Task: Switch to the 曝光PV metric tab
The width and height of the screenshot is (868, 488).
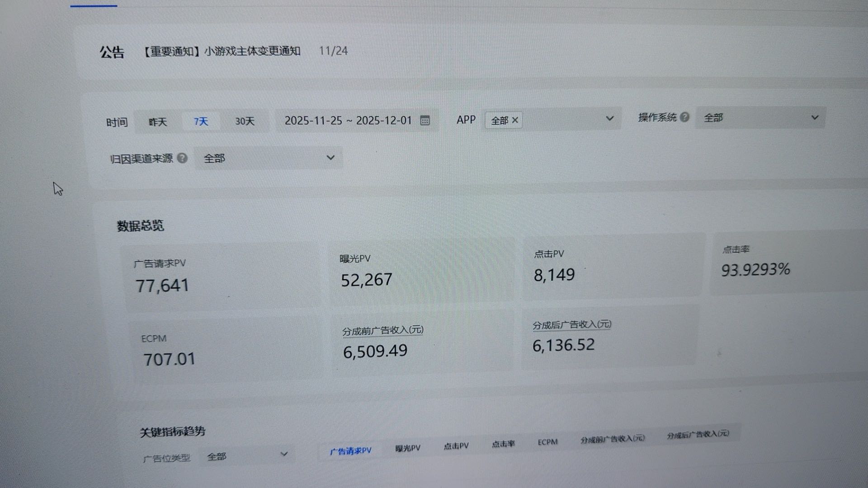Action: [x=407, y=447]
